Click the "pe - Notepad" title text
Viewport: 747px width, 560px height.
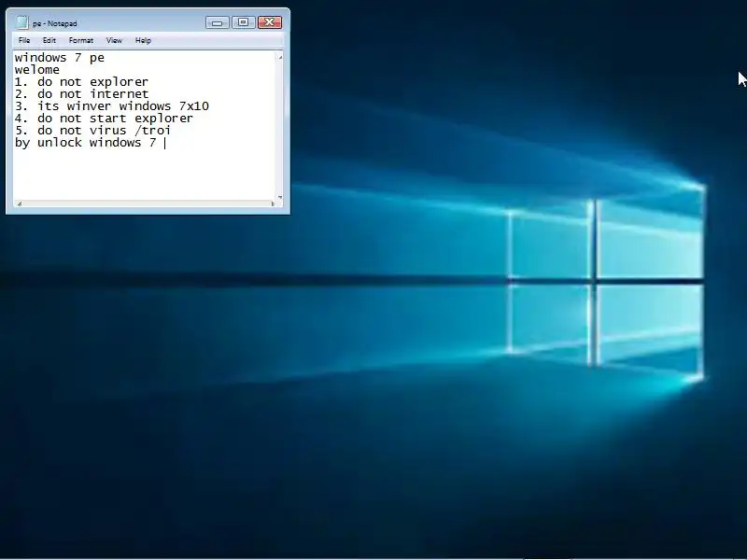tap(55, 23)
